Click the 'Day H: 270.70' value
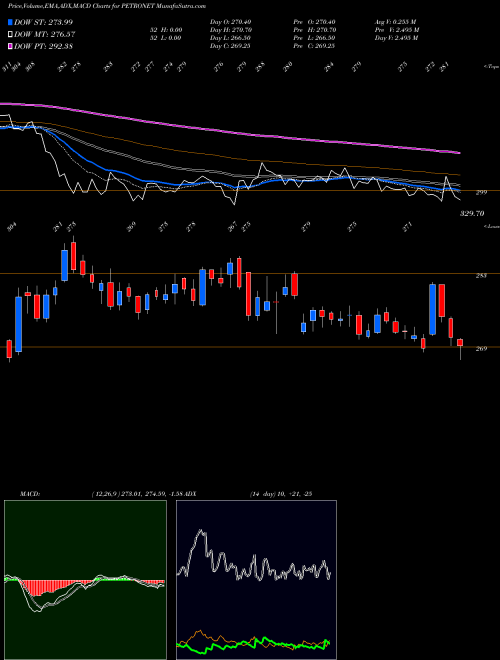Screen dimensions: 500x660 pyautogui.click(x=231, y=30)
